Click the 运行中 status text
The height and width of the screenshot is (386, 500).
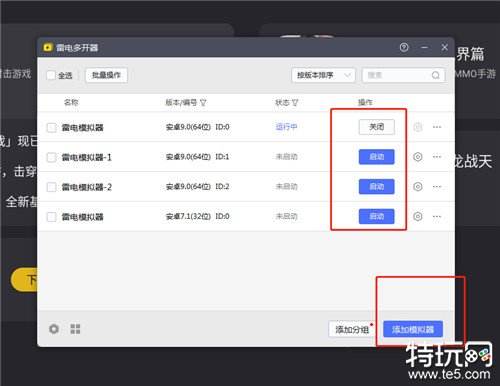click(x=286, y=127)
